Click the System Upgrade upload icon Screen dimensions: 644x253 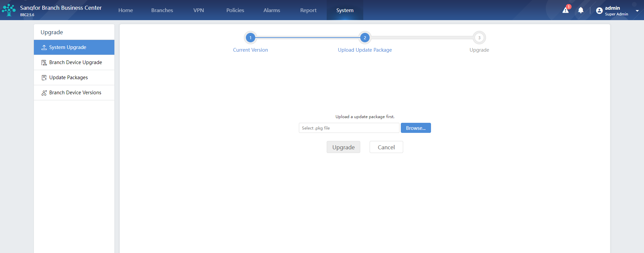pyautogui.click(x=44, y=47)
